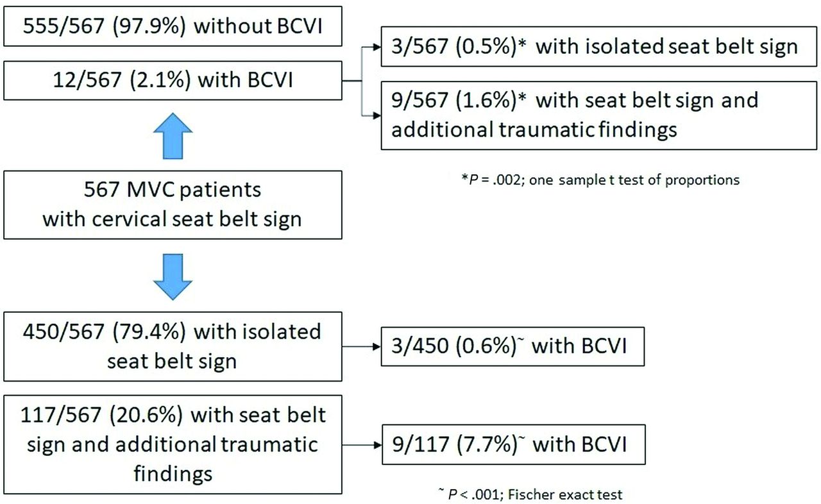The image size is (821, 504).
Task: Click the '450/567 (79.4%)' isolated seat belt box
Action: coord(173,346)
